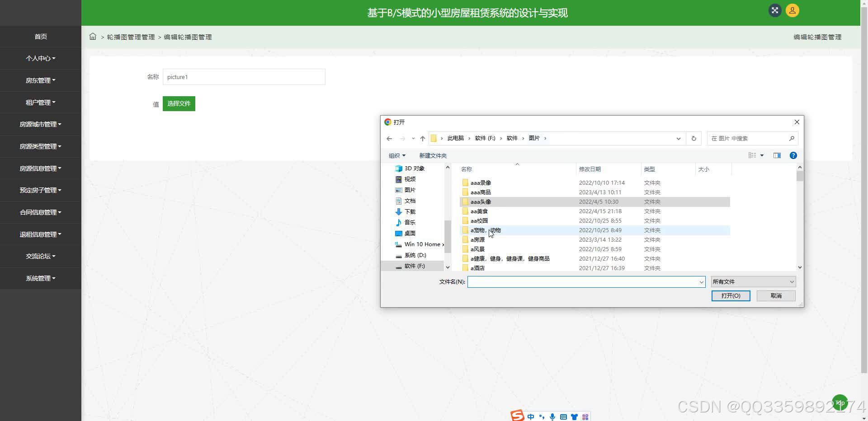Click 打开(O) button in dialog
868x421 pixels.
pyautogui.click(x=731, y=296)
